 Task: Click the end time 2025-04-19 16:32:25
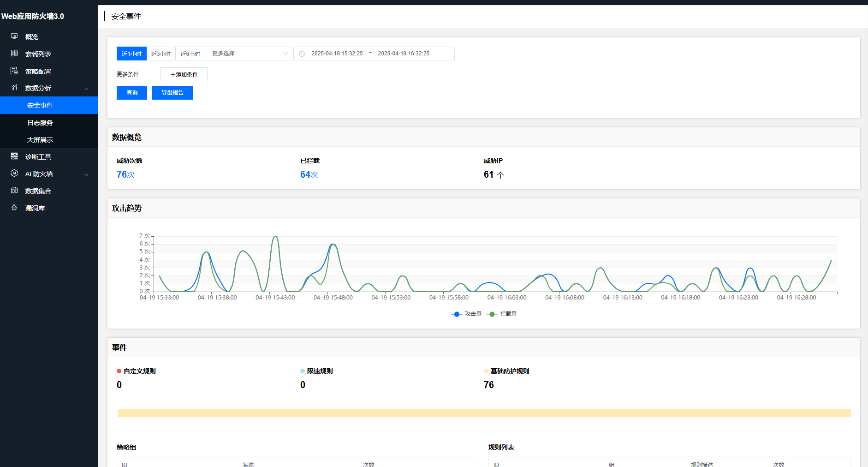click(x=404, y=54)
